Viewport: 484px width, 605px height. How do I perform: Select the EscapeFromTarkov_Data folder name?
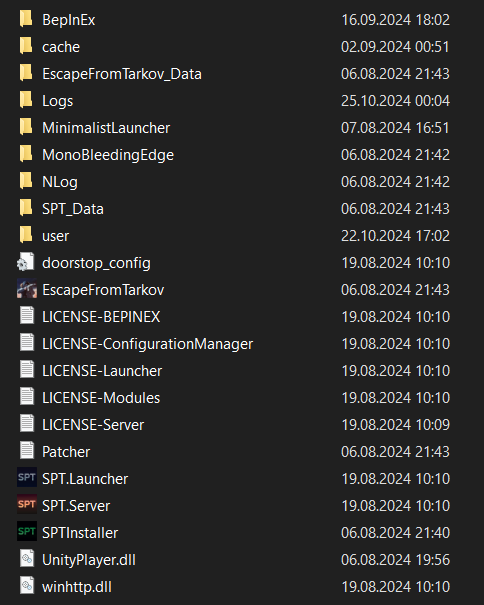click(122, 74)
